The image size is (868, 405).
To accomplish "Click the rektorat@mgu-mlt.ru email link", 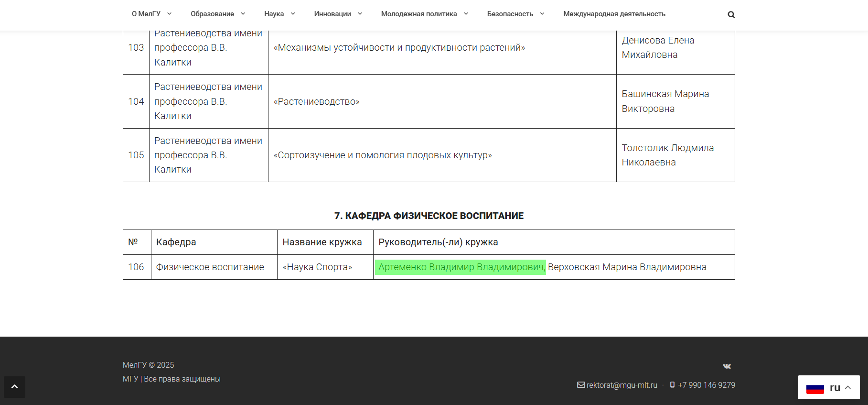I will [x=622, y=385].
